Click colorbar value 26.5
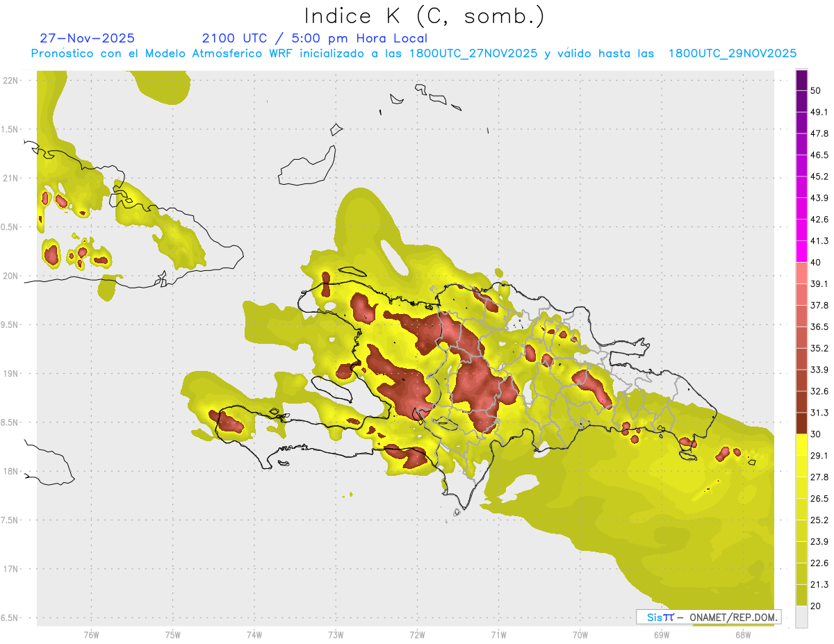The image size is (834, 644). (819, 499)
